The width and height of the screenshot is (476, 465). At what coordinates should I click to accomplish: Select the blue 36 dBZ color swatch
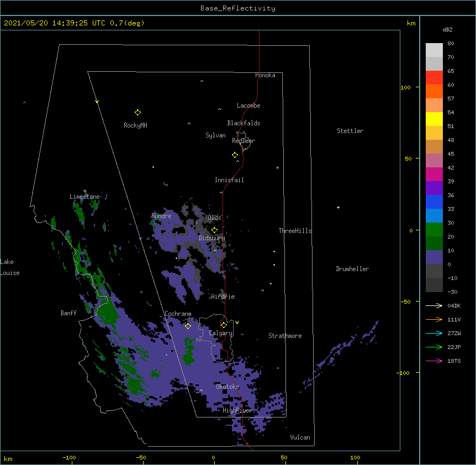pyautogui.click(x=434, y=202)
